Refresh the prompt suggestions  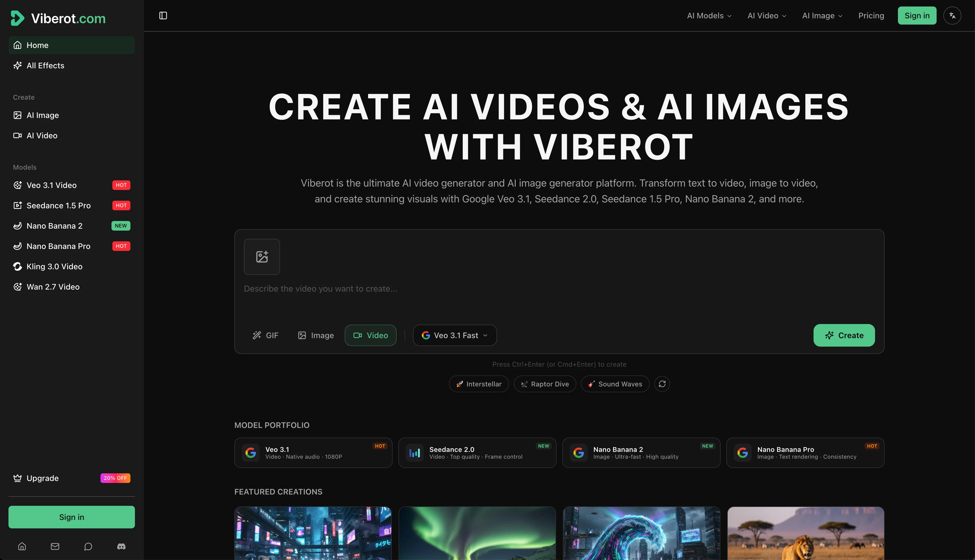click(662, 384)
